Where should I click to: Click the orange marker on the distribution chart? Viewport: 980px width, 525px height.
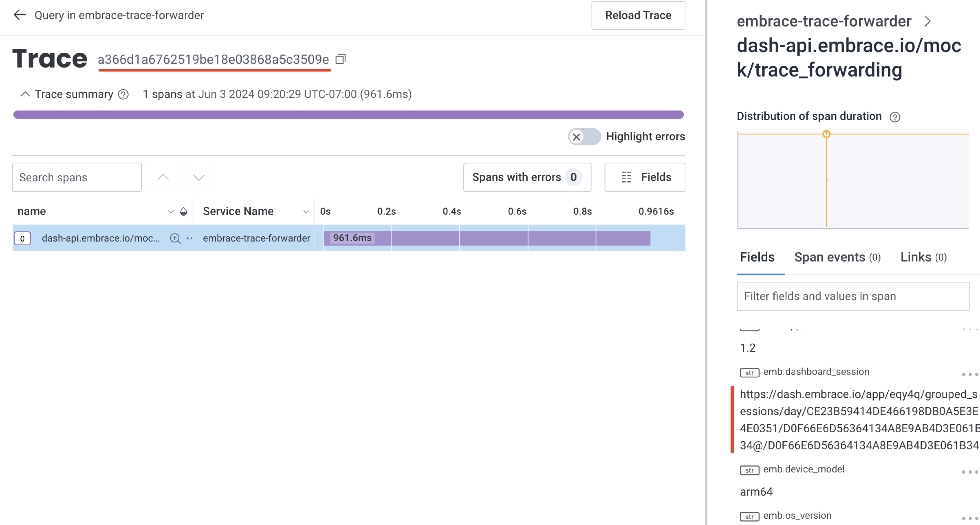[x=826, y=134]
